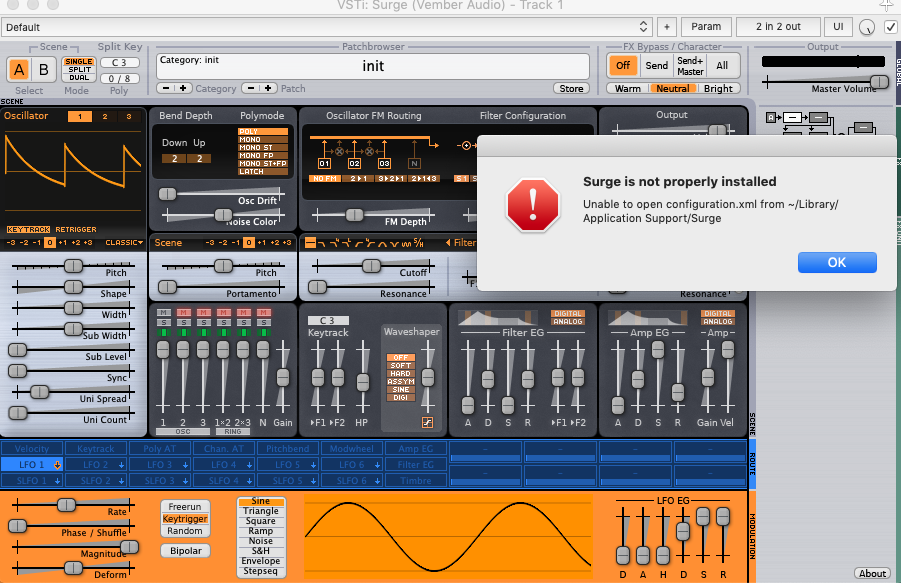Open the SLFO 1 arrow menu
Image resolution: width=901 pixels, height=583 pixels.
pos(57,481)
